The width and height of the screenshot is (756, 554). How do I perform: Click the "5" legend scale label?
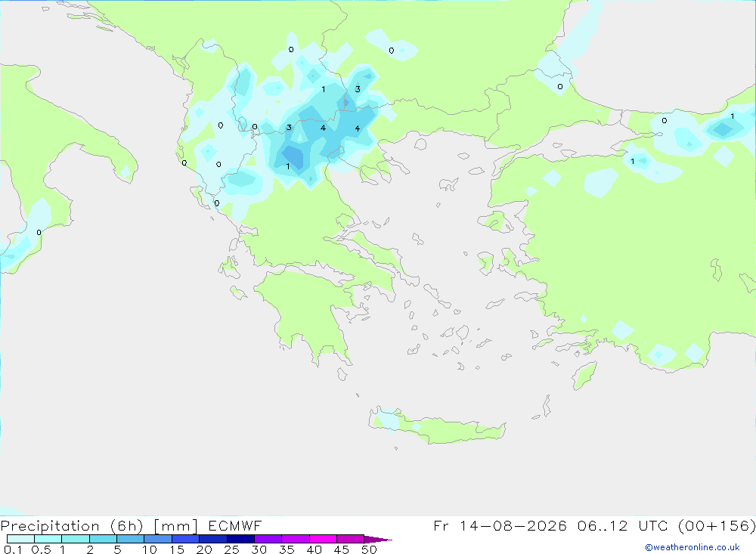pyautogui.click(x=117, y=549)
